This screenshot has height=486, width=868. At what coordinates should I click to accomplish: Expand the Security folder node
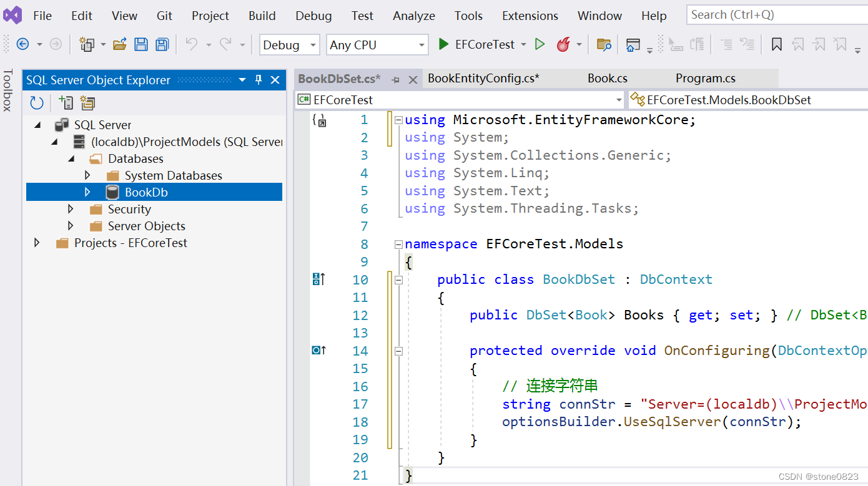coord(71,209)
